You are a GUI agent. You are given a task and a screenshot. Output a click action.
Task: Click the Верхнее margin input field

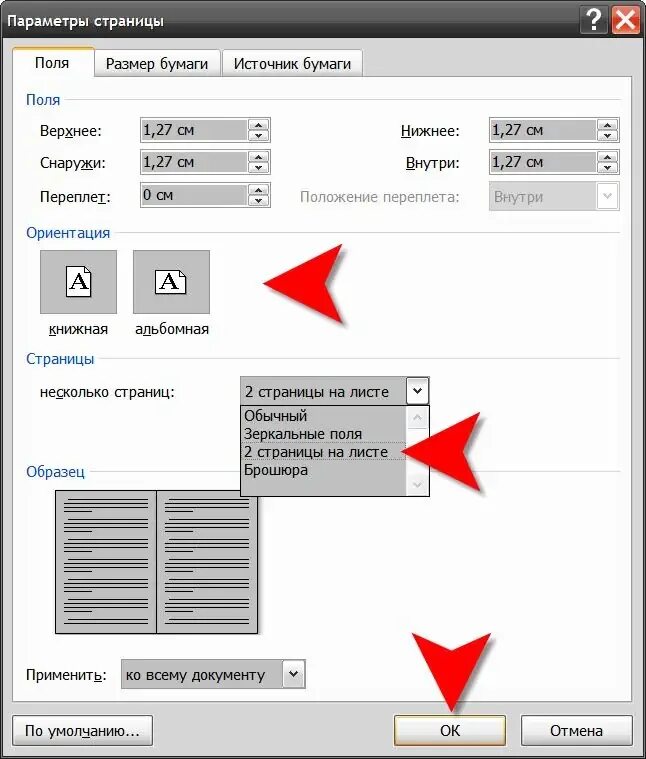(194, 130)
